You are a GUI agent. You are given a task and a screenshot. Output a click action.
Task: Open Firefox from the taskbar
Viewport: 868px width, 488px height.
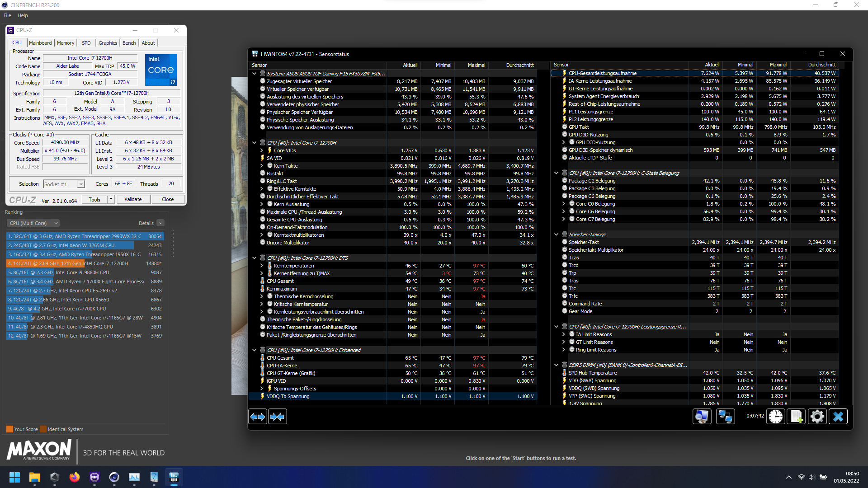click(74, 477)
